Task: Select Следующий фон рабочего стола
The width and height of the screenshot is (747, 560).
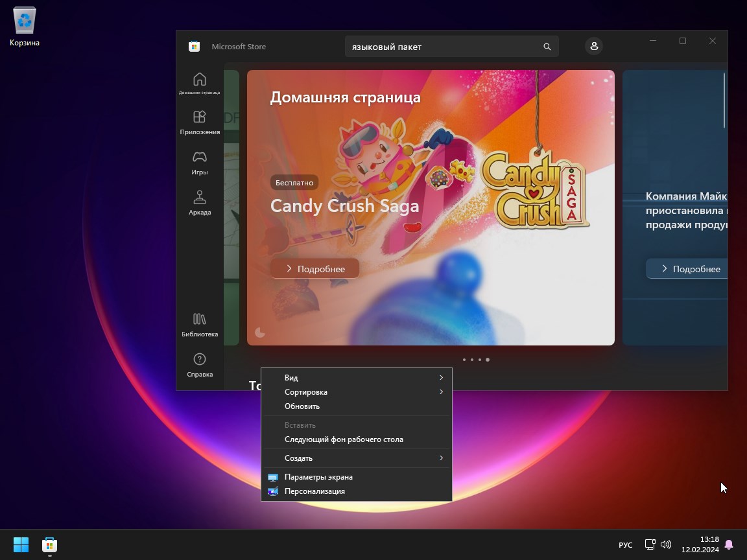Action: tap(357, 439)
